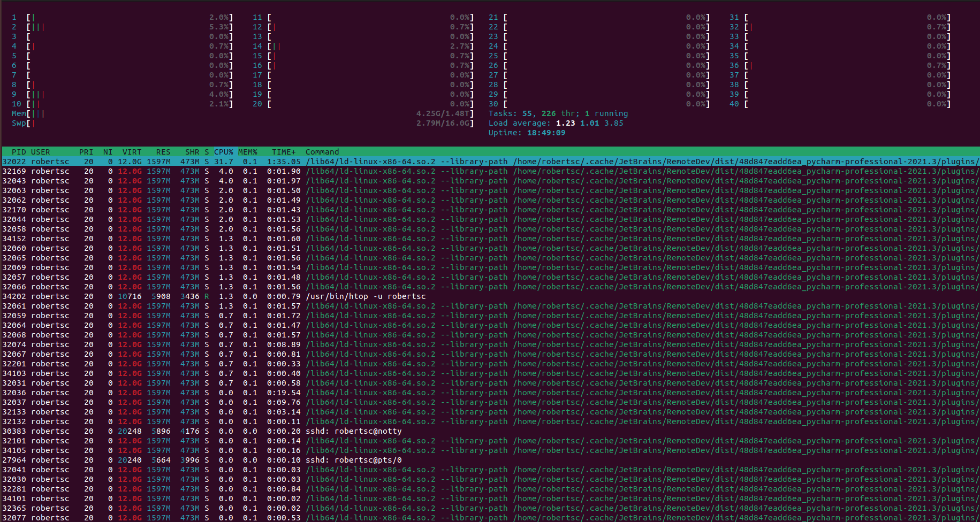Select process row with PID 32062
The width and height of the screenshot is (980, 522).
pyautogui.click(x=491, y=200)
